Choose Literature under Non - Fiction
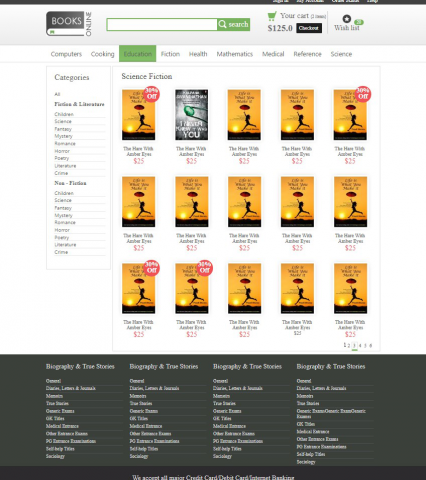The image size is (426, 480). (65, 245)
